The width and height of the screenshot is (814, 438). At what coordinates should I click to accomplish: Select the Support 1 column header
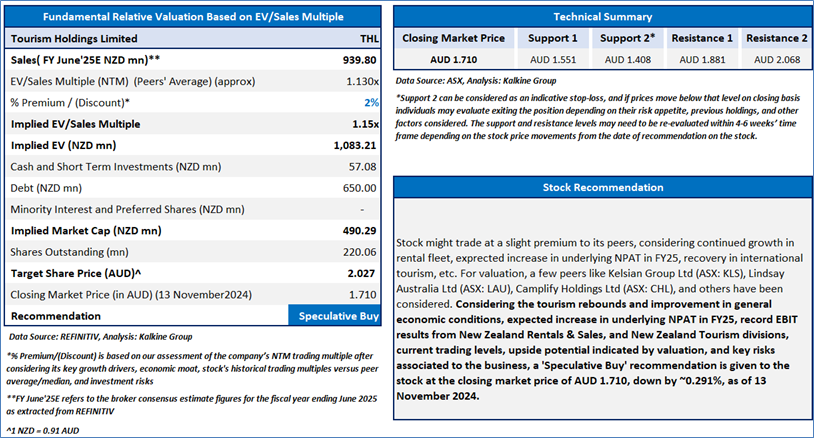(x=552, y=38)
